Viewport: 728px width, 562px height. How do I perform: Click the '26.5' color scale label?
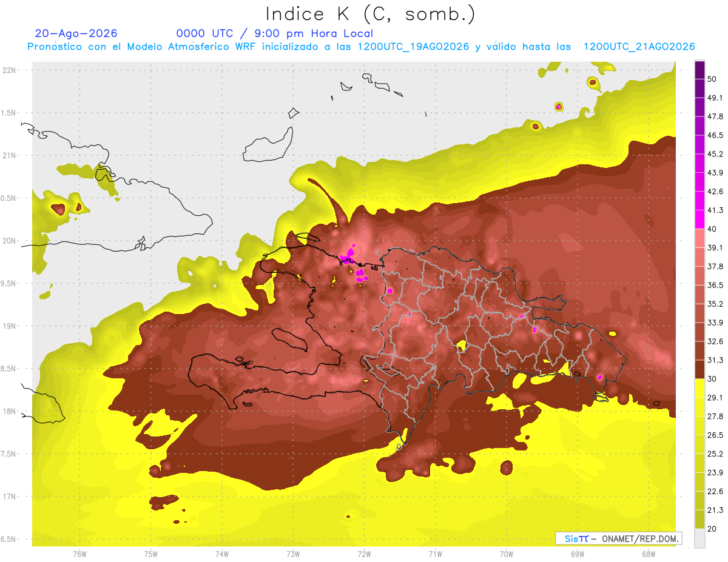[715, 435]
